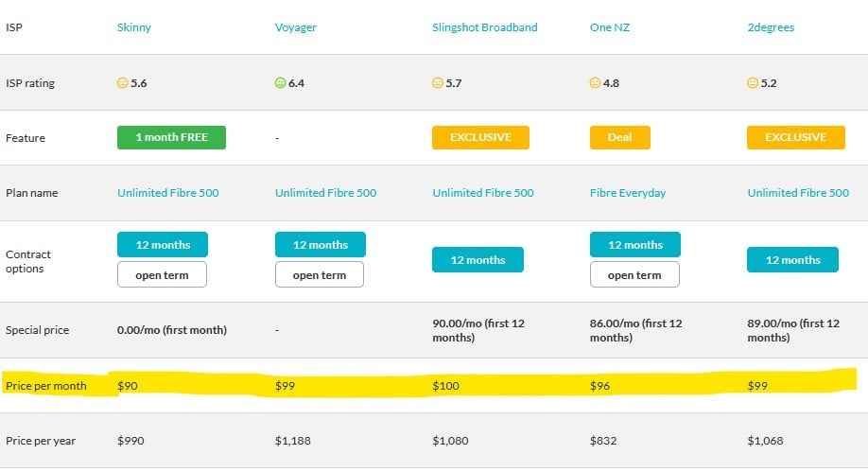Switch One NZ to open term

click(x=634, y=275)
